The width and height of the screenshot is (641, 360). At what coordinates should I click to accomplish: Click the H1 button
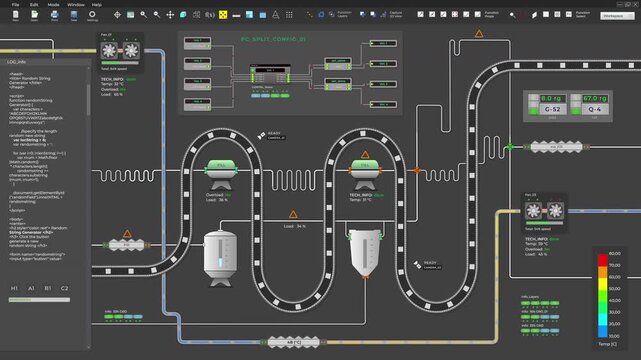pyautogui.click(x=14, y=288)
